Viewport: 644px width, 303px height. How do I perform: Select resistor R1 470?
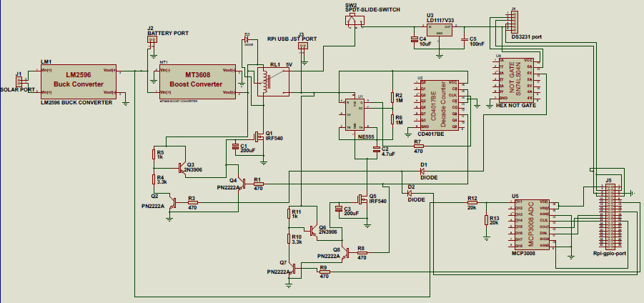click(x=258, y=184)
